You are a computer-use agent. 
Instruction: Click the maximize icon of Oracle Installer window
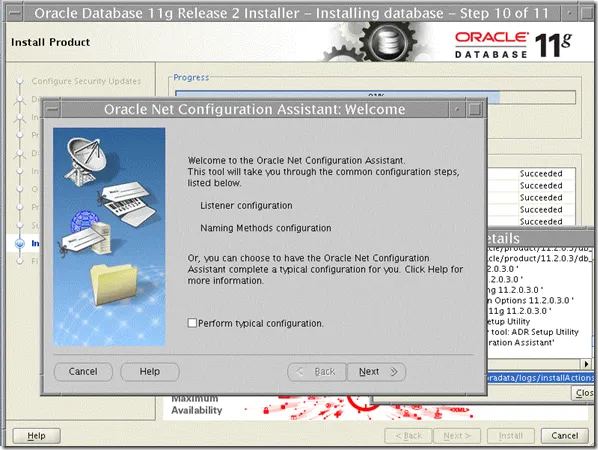click(587, 13)
